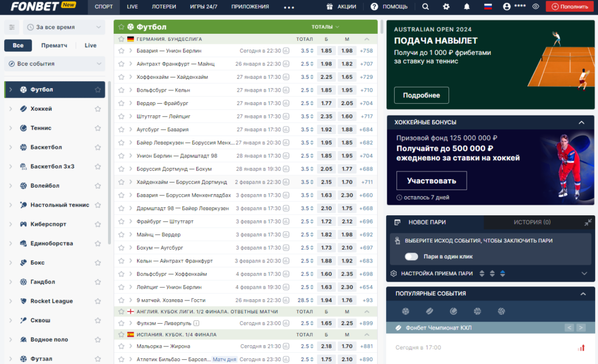This screenshot has width=598, height=364.
Task: Star the Штутгарт — Лейпциг match
Action: click(x=121, y=117)
